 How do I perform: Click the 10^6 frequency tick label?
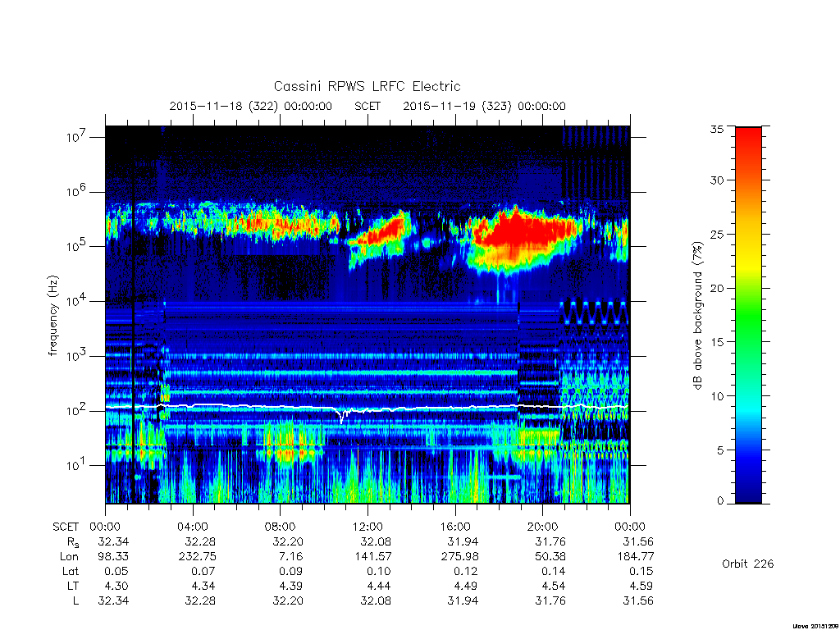(76, 192)
